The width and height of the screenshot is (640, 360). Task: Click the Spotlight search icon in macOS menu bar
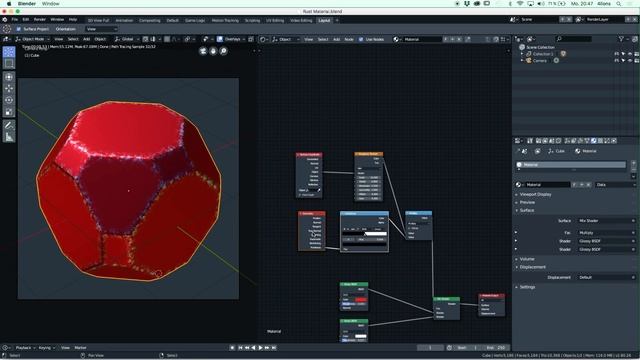coord(619,4)
